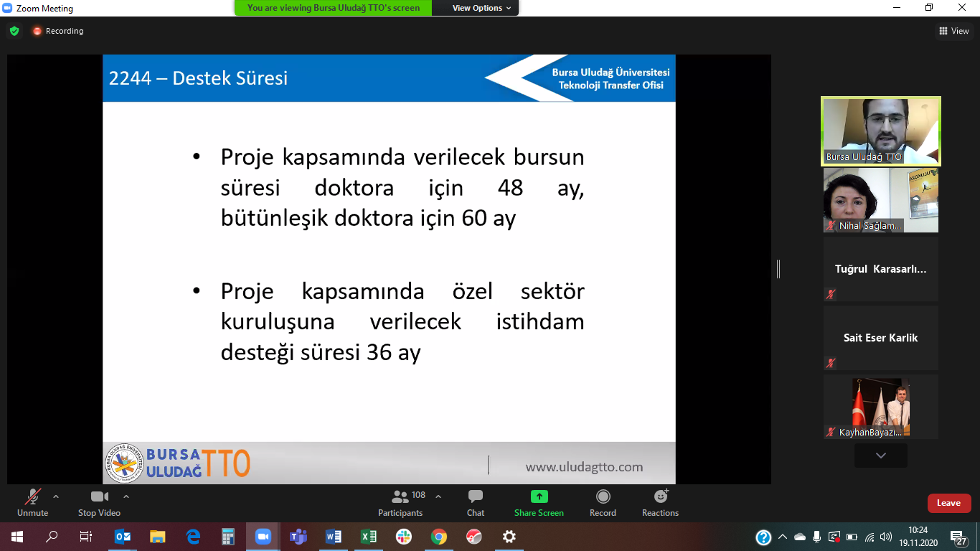Open Word from the taskbar

[x=334, y=537]
